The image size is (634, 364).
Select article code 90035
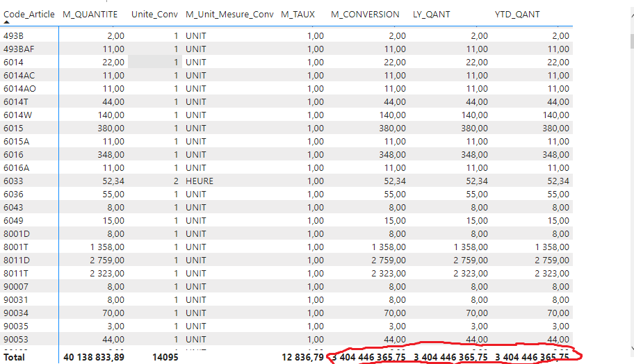tap(16, 326)
